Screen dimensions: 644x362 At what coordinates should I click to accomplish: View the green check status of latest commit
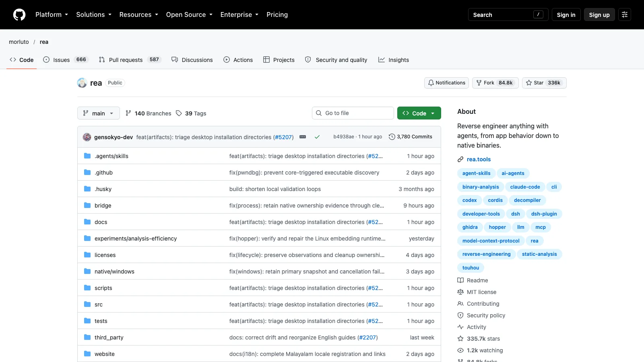pos(317,137)
